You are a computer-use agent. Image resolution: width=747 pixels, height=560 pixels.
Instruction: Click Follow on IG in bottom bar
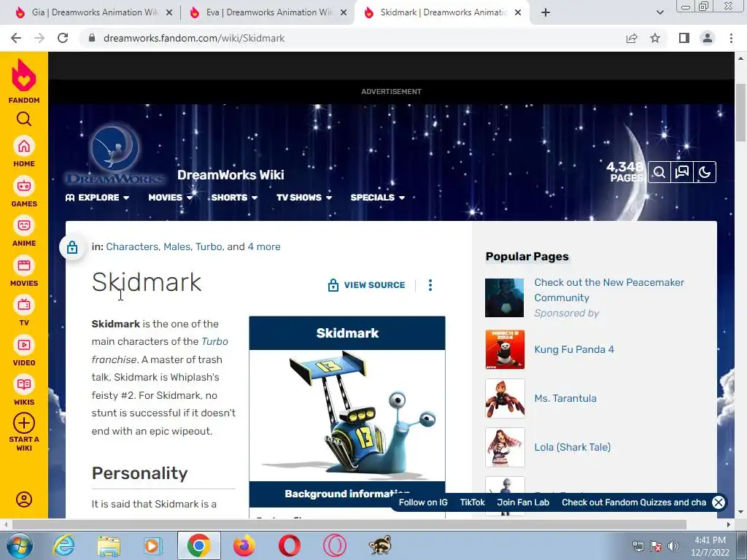point(423,502)
